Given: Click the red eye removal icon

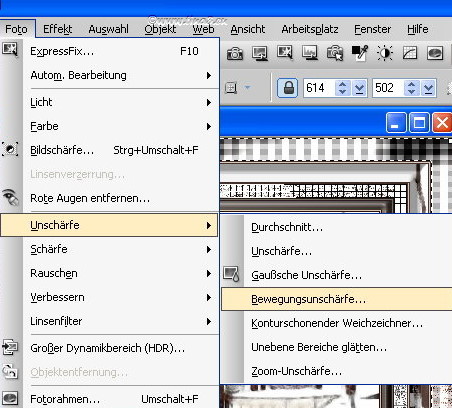Looking at the screenshot, I should pyautogui.click(x=10, y=197).
